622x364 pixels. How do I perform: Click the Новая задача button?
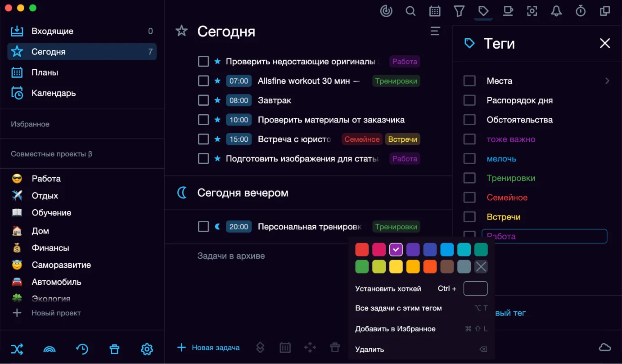[x=209, y=347]
